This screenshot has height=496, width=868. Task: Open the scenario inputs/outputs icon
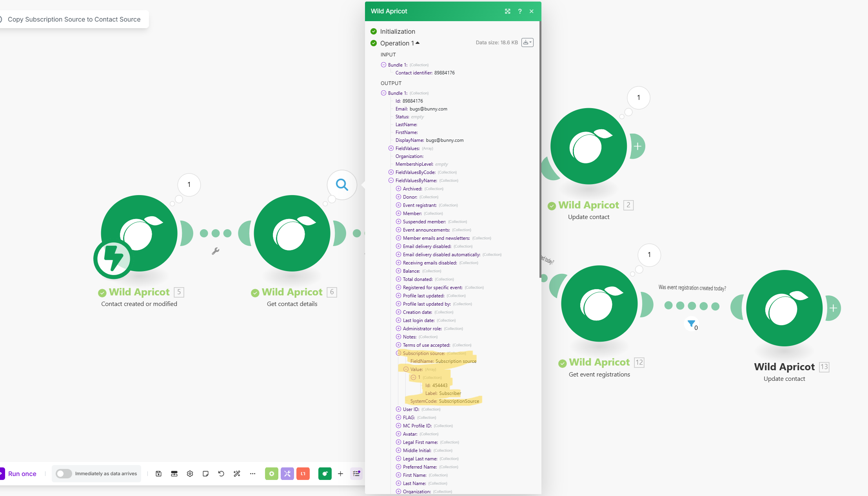click(x=174, y=474)
